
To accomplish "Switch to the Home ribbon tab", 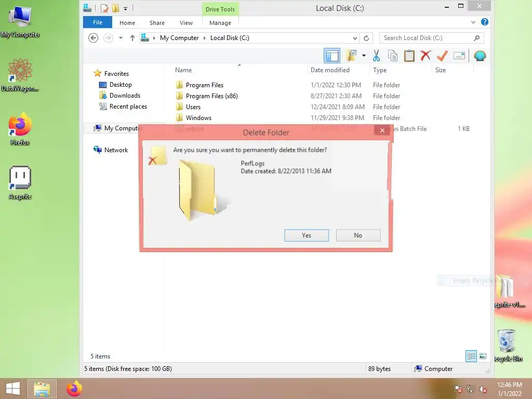I will pos(127,23).
